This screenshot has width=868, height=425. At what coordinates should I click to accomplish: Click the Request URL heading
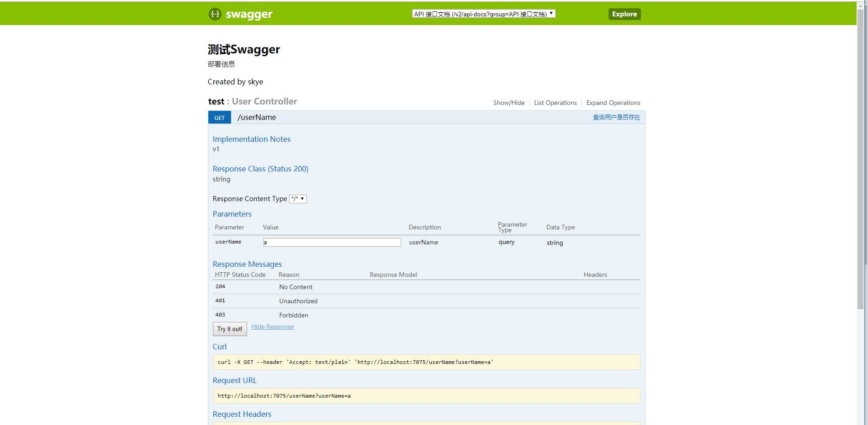(235, 380)
